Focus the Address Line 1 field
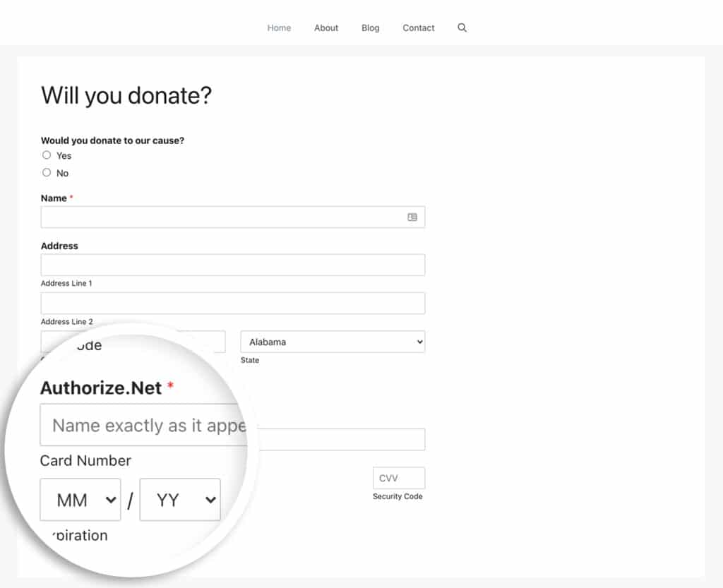This screenshot has width=723, height=588. 232,265
